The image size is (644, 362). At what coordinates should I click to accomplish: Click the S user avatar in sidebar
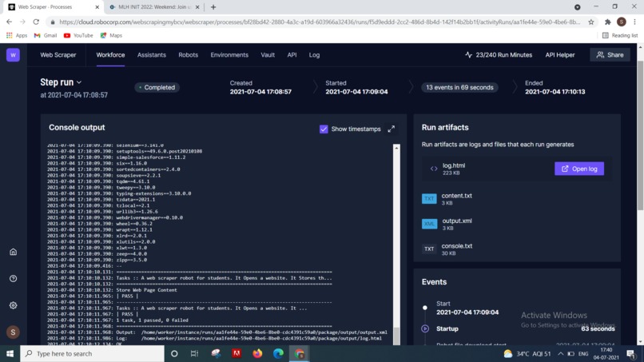13,332
